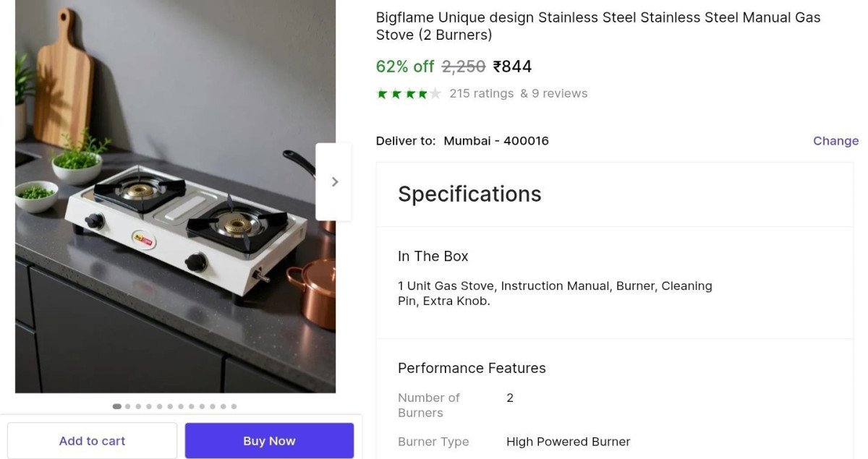Click the Specifications section heading
This screenshot has height=459, width=868.
(x=469, y=194)
